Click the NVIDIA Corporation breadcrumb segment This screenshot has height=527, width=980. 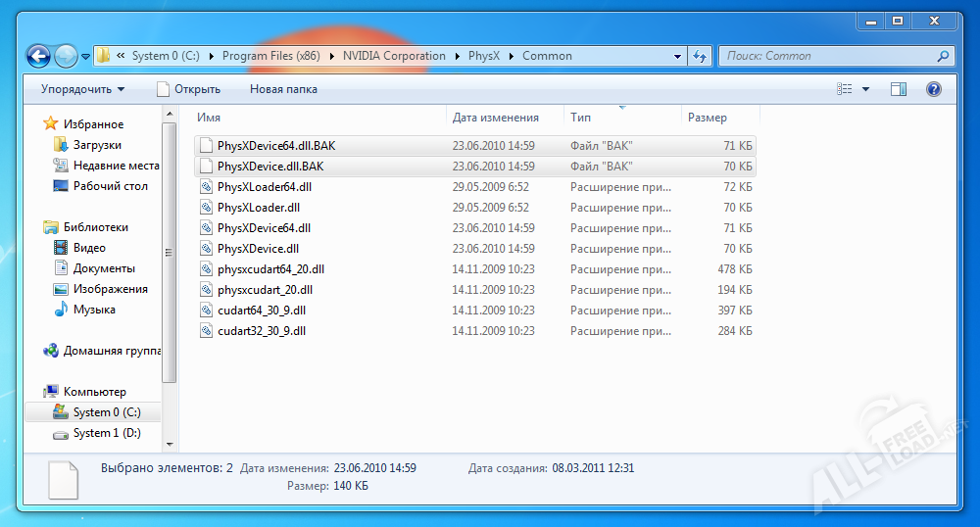394,56
